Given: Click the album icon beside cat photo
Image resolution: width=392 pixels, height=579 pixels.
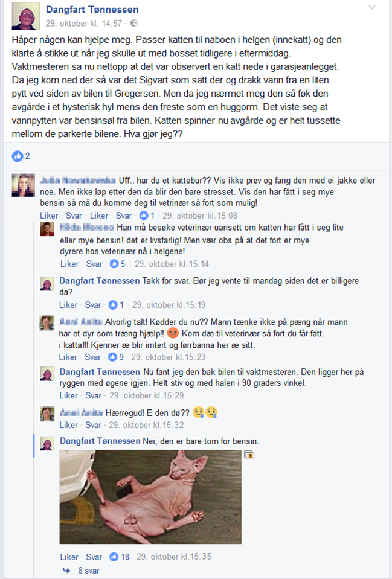Looking at the screenshot, I should coord(249,455).
